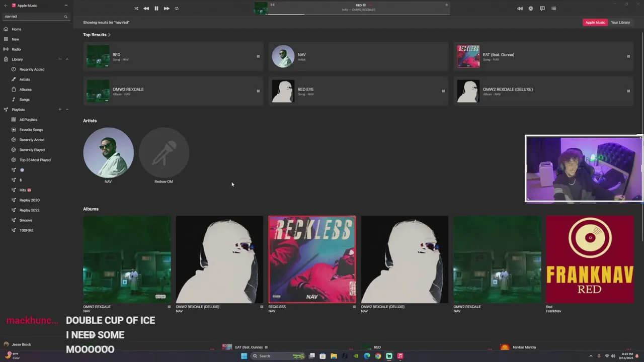The width and height of the screenshot is (644, 362).
Task: Open Library more options dots
Action: [60, 59]
